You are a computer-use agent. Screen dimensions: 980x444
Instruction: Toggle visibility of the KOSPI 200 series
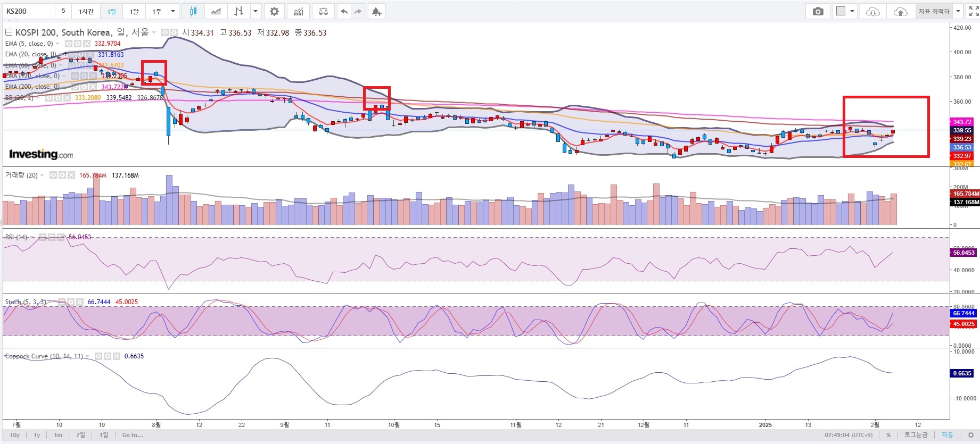[165, 32]
